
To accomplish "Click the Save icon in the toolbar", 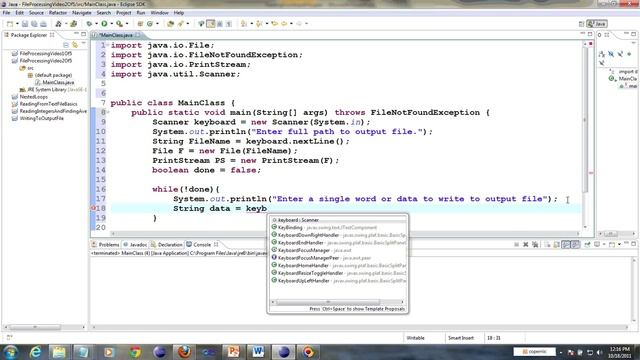I will (25, 24).
